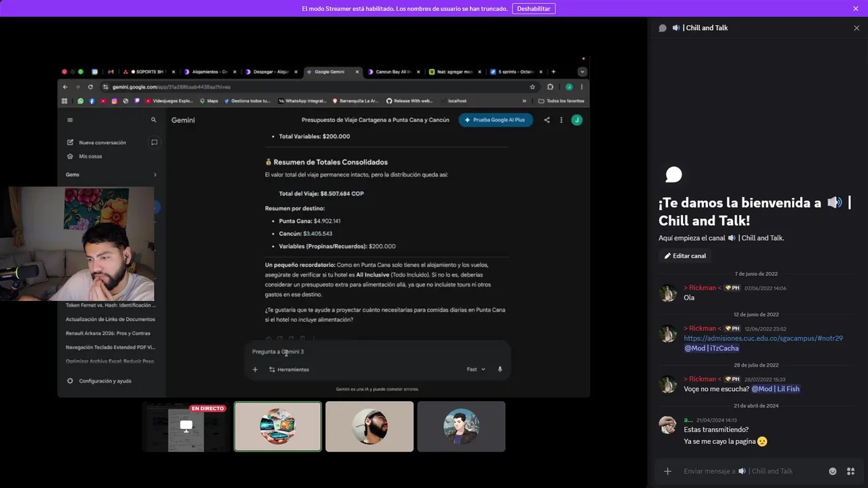
Task: Click the temporary chat icon beside Nueva conversación
Action: [154, 142]
